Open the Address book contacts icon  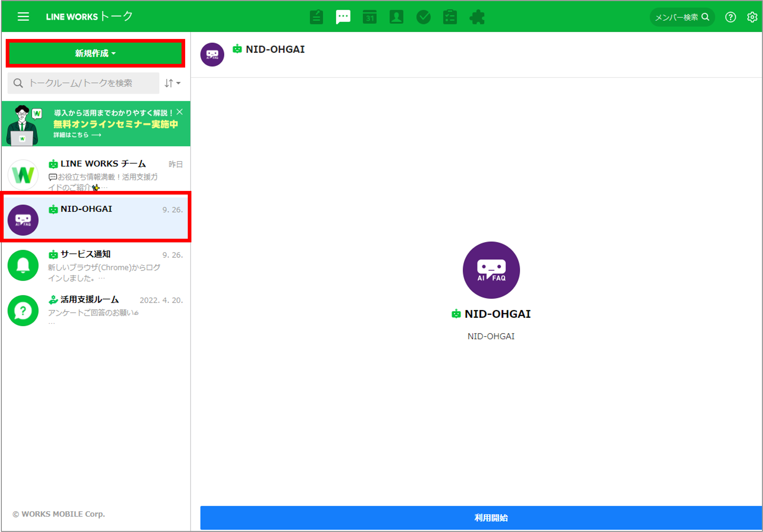(397, 17)
